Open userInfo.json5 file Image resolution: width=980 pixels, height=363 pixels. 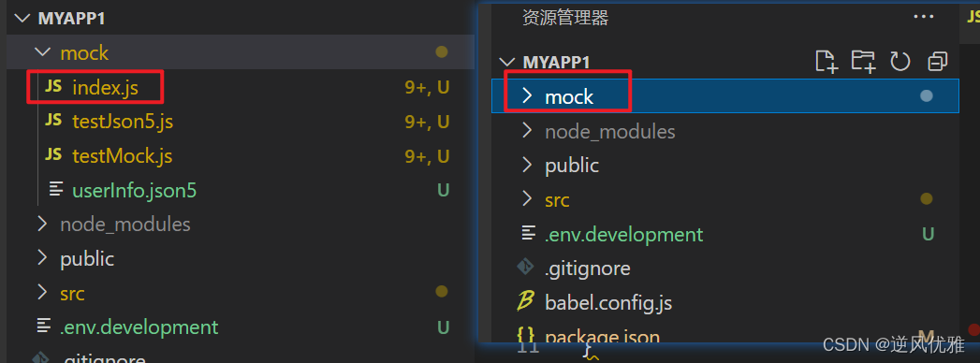tap(135, 190)
